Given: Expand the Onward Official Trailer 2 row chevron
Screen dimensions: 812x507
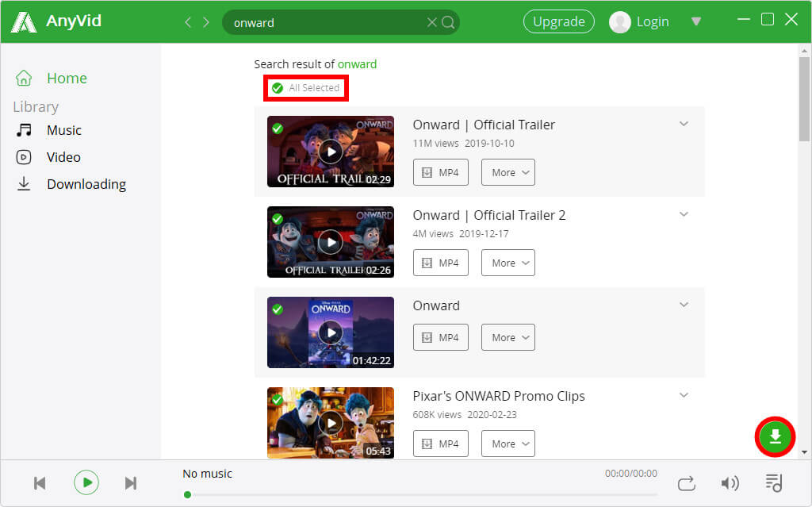Looking at the screenshot, I should click(x=684, y=214).
